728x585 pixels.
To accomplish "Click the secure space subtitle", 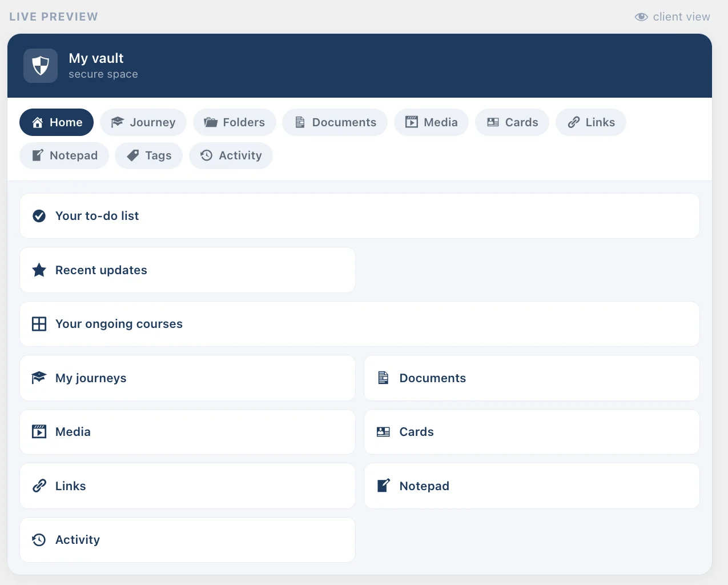I will tap(103, 74).
